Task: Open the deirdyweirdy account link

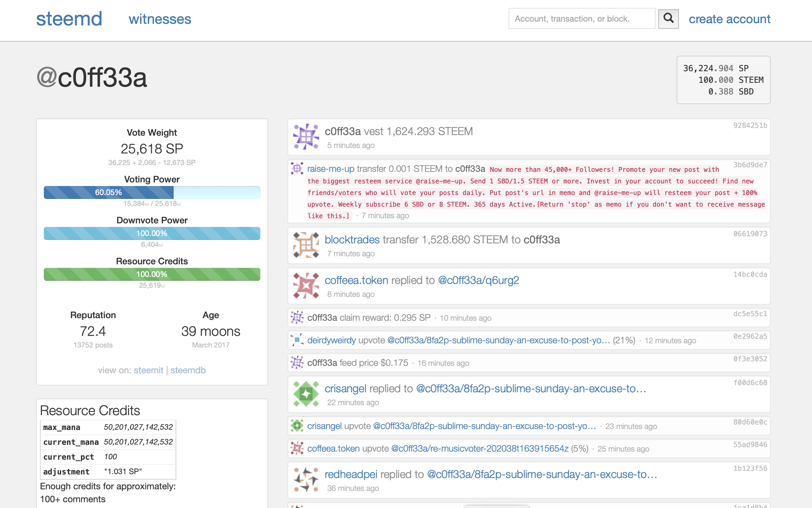Action: tap(332, 340)
